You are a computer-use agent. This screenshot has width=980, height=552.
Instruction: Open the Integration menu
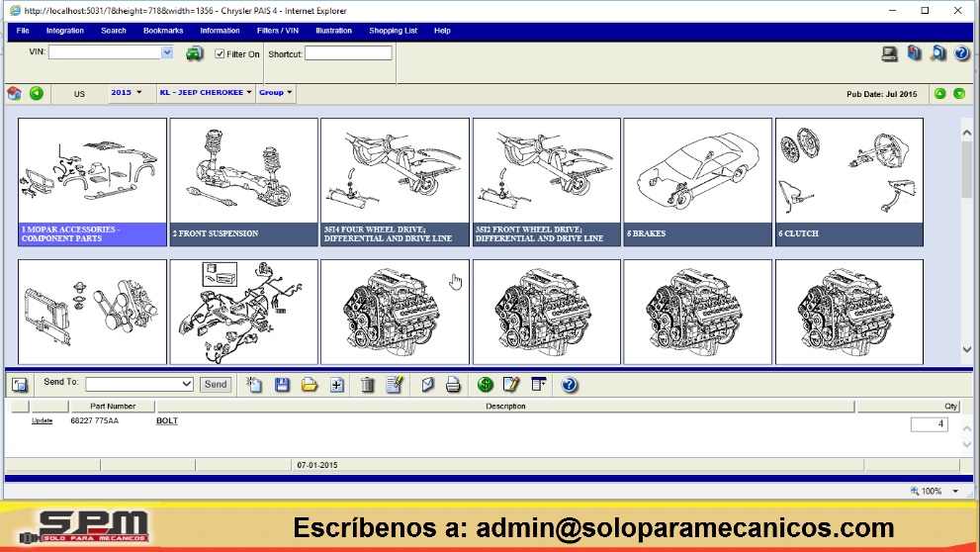coord(65,31)
